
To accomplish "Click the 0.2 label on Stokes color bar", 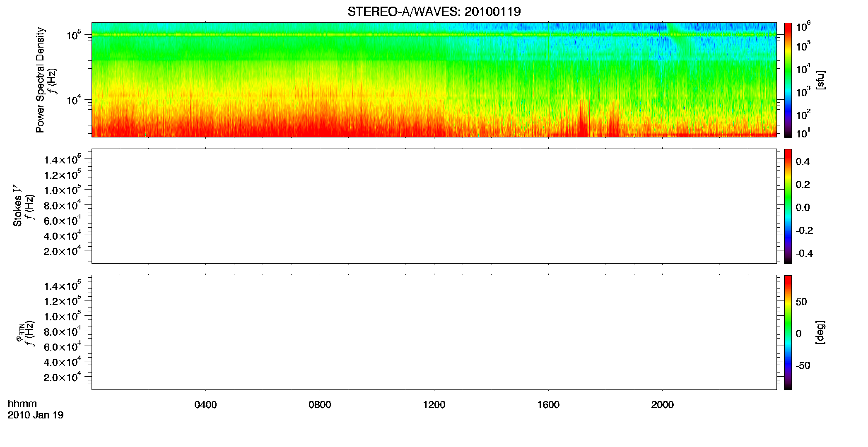I will click(x=803, y=185).
